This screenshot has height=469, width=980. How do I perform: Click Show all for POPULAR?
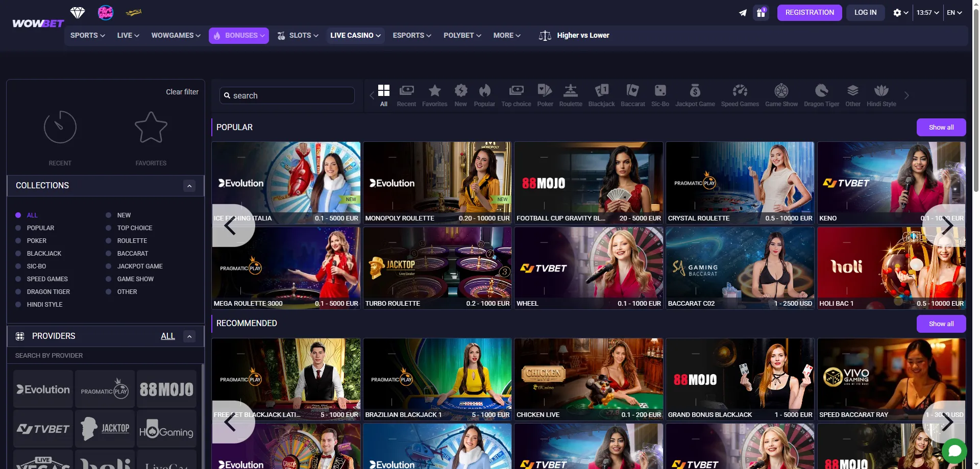tap(941, 128)
